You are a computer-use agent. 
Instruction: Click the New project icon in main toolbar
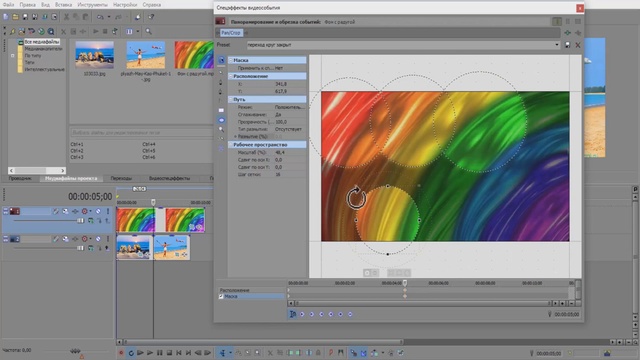click(x=6, y=17)
